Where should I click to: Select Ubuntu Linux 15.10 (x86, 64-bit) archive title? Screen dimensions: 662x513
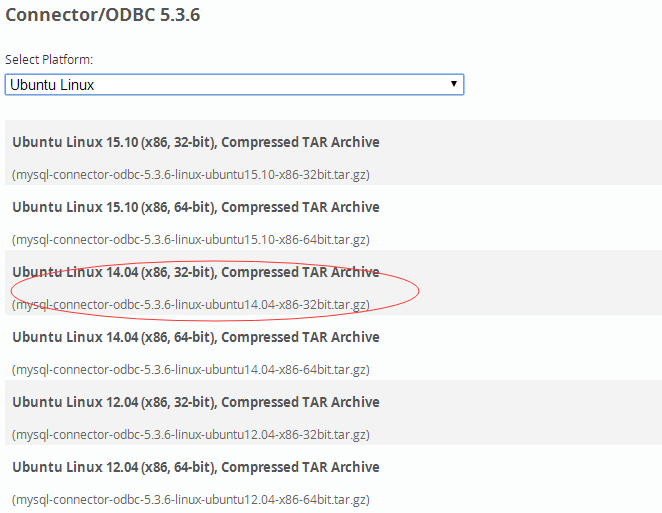pyautogui.click(x=196, y=207)
